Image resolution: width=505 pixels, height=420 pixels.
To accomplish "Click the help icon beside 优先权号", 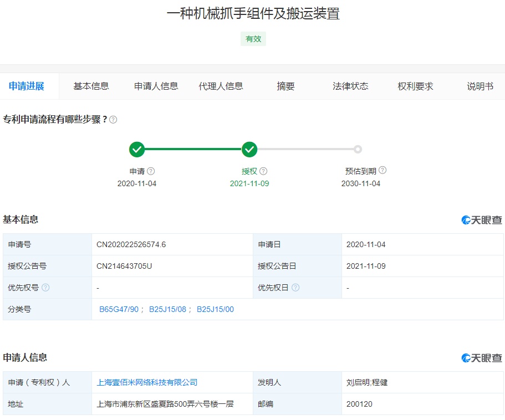I will [x=45, y=288].
